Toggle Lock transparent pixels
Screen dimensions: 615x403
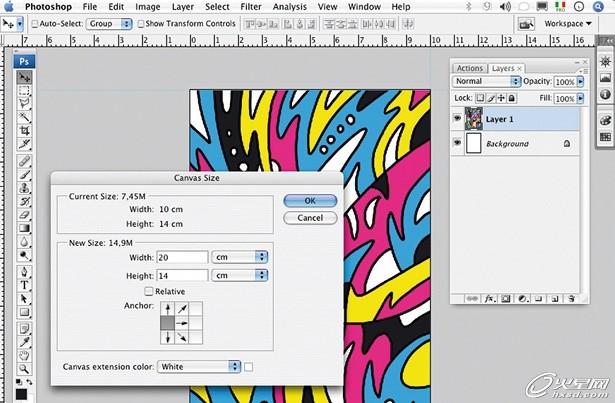click(480, 98)
